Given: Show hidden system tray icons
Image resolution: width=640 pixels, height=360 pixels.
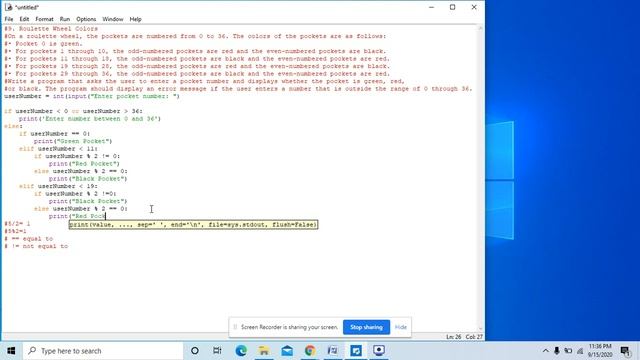Looking at the screenshot, I should 545,351.
